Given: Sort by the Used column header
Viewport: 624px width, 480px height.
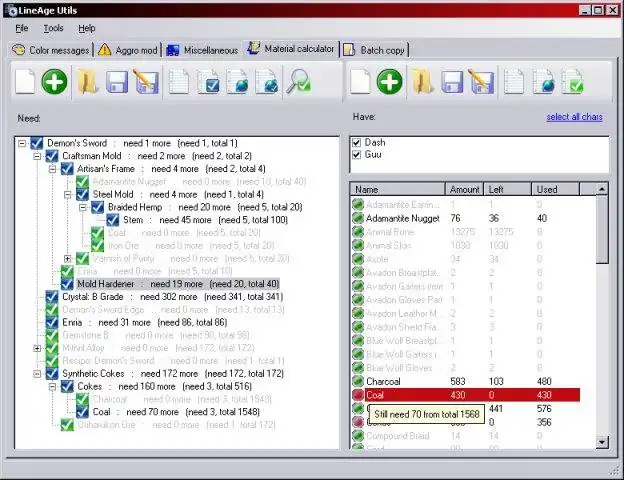Looking at the screenshot, I should tap(555, 189).
